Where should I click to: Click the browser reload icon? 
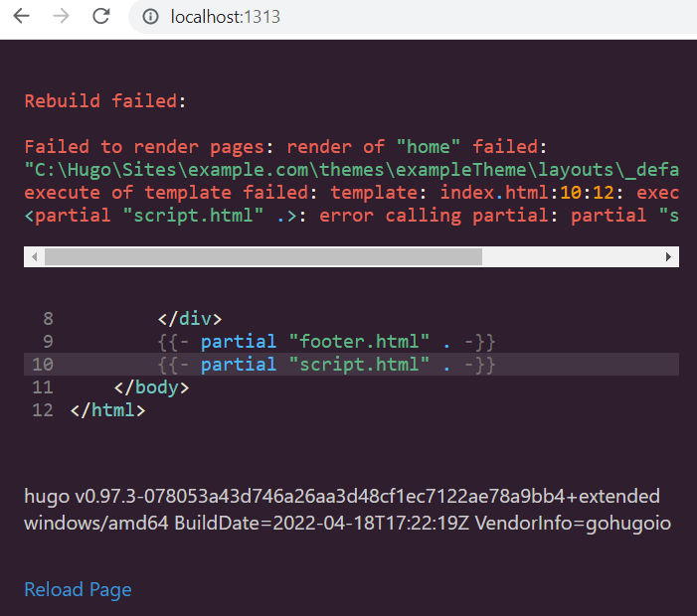101,17
